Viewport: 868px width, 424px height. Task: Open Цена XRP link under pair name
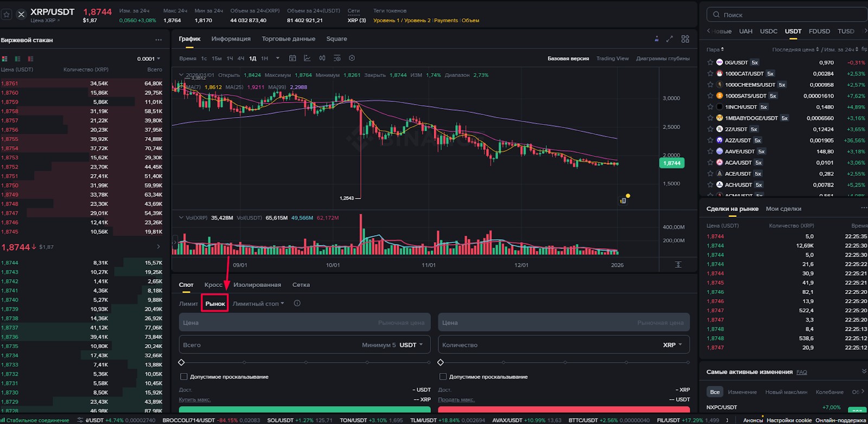pos(45,21)
